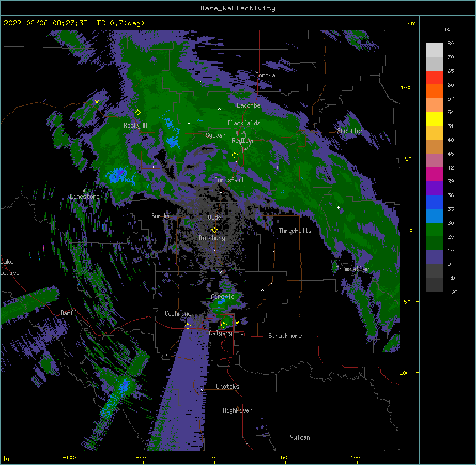Select the bright green swatch between 30 and 20
476x465 pixels.
coord(434,230)
